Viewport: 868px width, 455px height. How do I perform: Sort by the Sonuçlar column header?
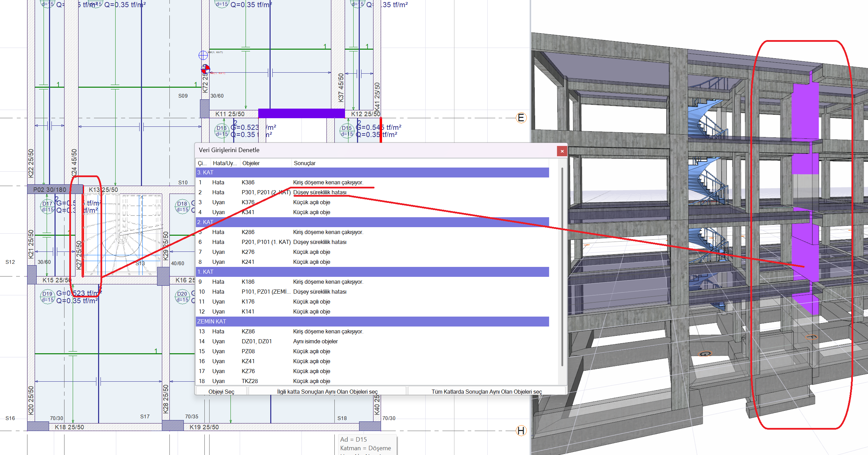point(420,163)
